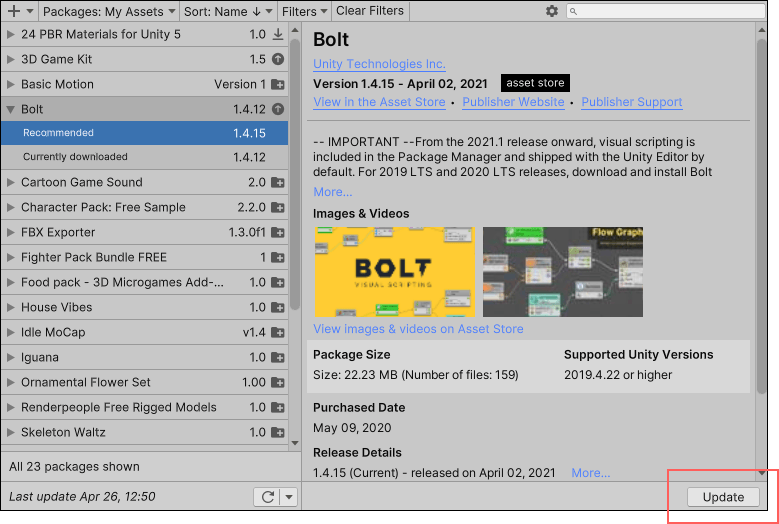Click import icon for Ornamental Flower Set
This screenshot has width=779, height=524.
point(278,382)
